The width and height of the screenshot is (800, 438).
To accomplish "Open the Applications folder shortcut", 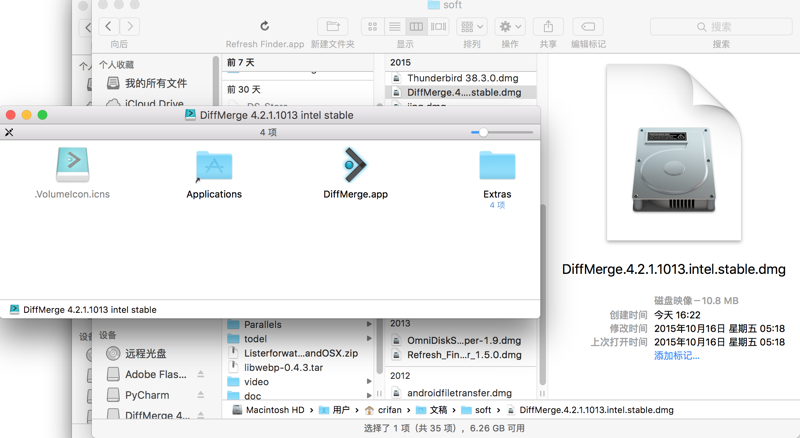I will pos(214,166).
